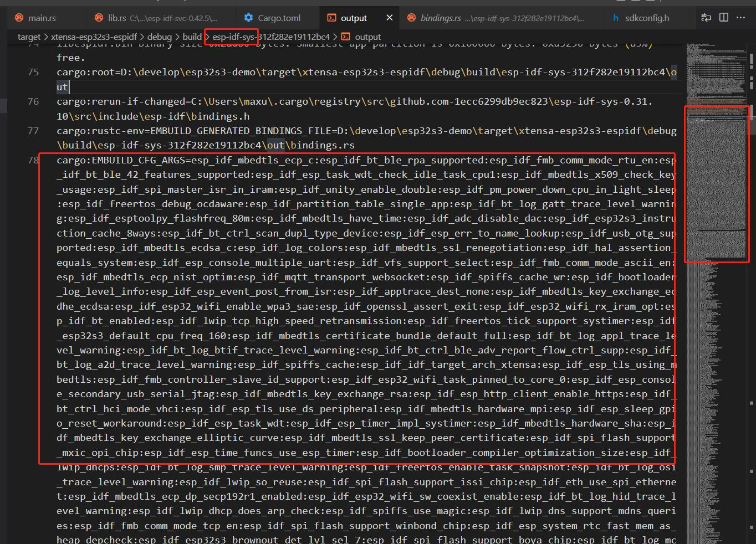756x544 pixels.
Task: Open the Cargo.toml tab
Action: tap(279, 18)
